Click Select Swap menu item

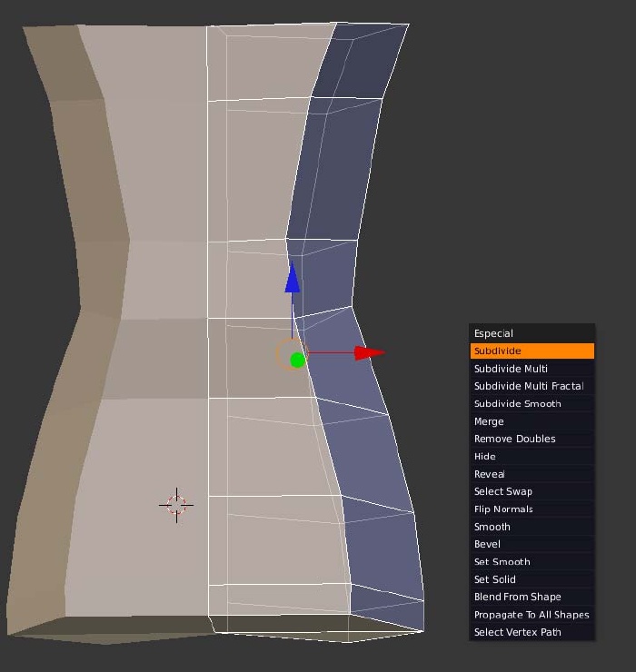tap(532, 491)
